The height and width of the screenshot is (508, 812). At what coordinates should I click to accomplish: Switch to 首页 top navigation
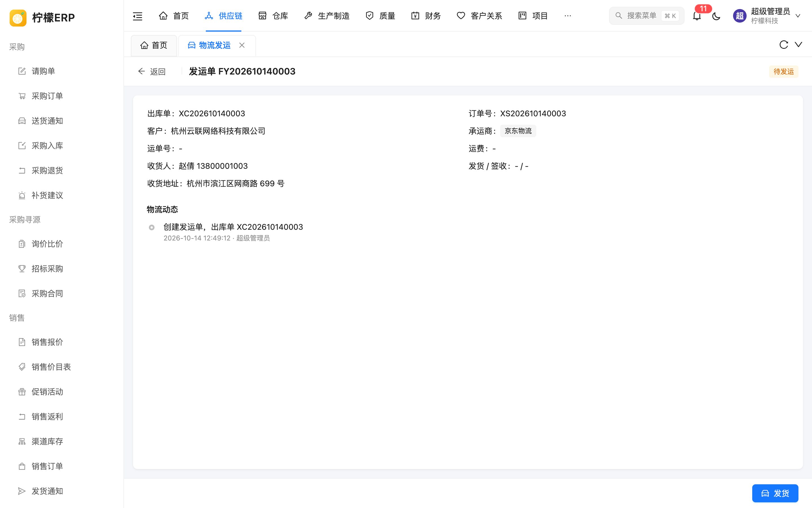pyautogui.click(x=173, y=16)
